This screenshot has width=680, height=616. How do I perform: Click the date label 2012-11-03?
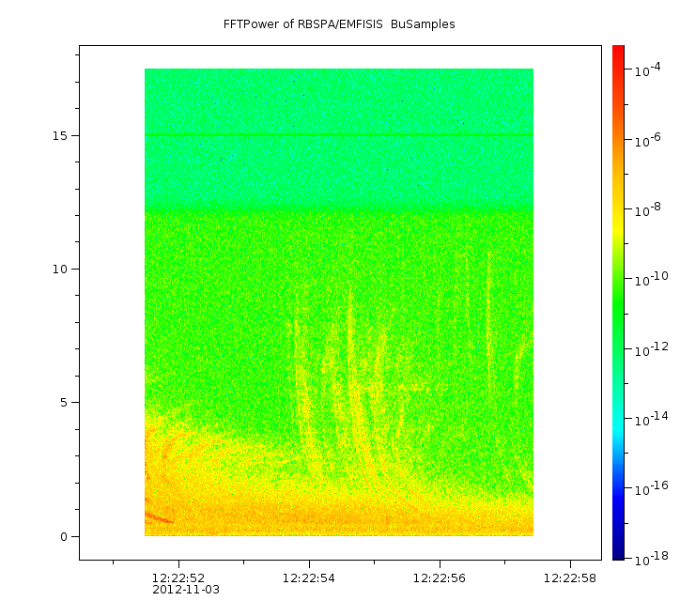pos(186,590)
